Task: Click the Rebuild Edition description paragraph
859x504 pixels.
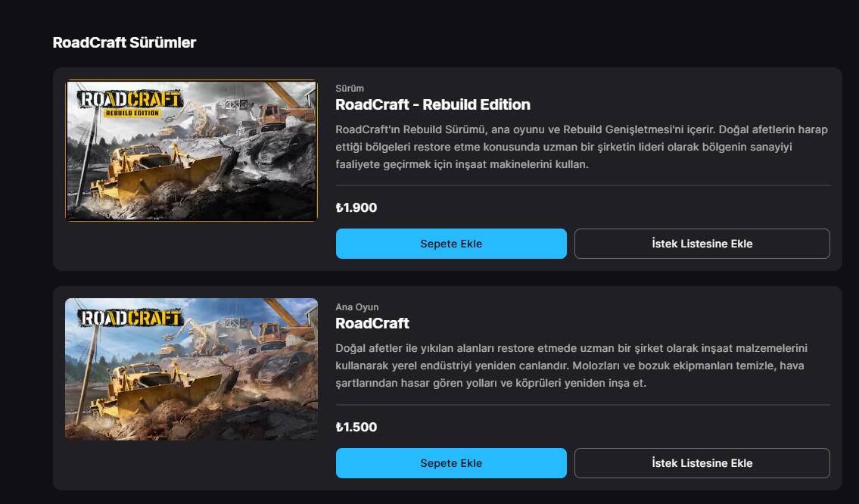Action: [x=581, y=147]
